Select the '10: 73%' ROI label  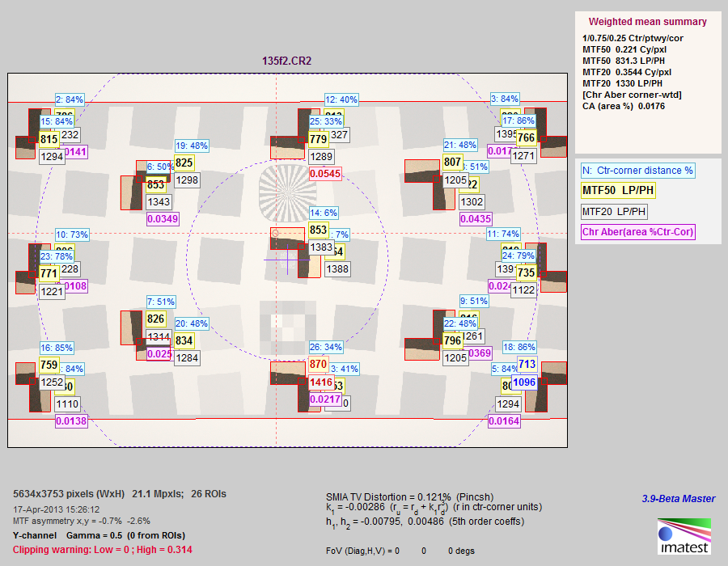click(71, 234)
